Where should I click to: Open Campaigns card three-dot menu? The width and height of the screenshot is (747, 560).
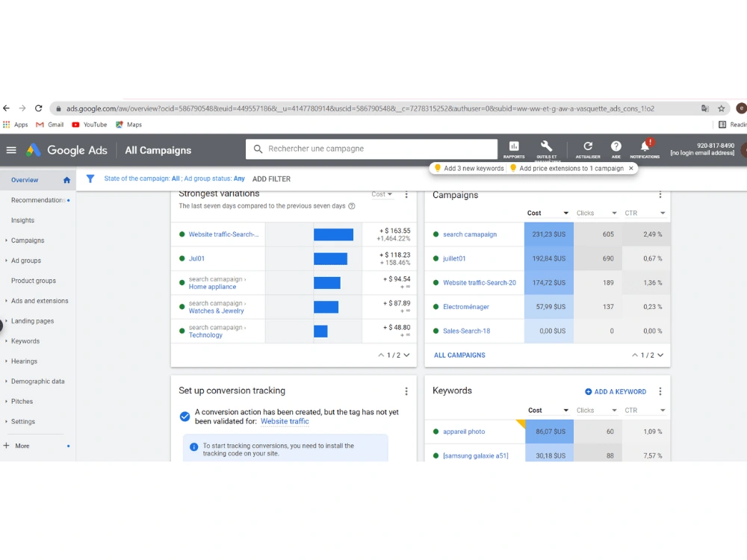660,194
